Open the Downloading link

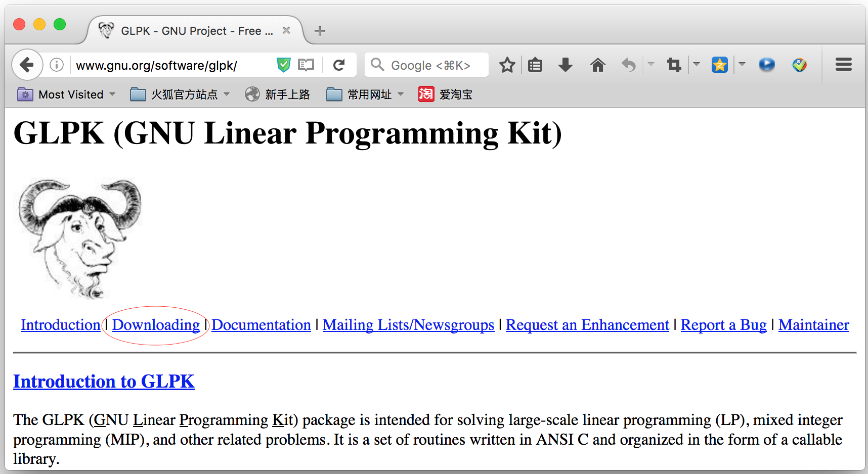click(156, 325)
